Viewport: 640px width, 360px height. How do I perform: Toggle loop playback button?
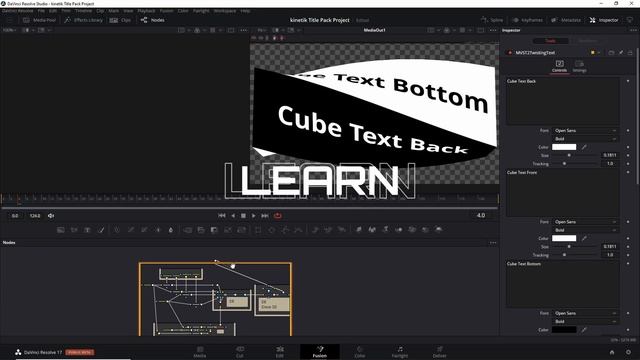pos(278,216)
